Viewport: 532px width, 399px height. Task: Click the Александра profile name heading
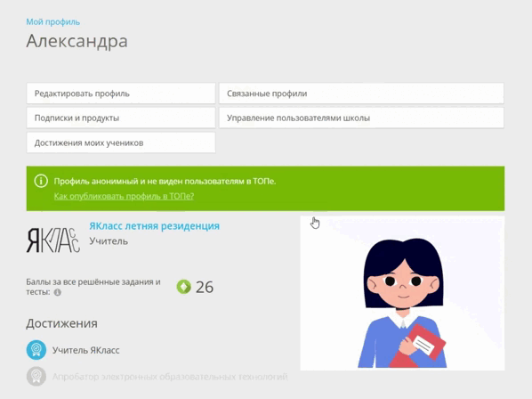pyautogui.click(x=77, y=42)
